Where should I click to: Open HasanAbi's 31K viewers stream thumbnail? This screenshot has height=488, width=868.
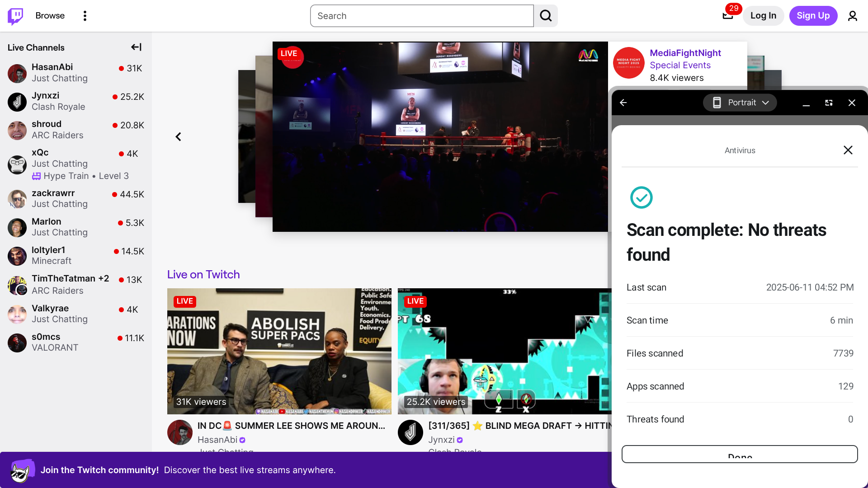279,351
